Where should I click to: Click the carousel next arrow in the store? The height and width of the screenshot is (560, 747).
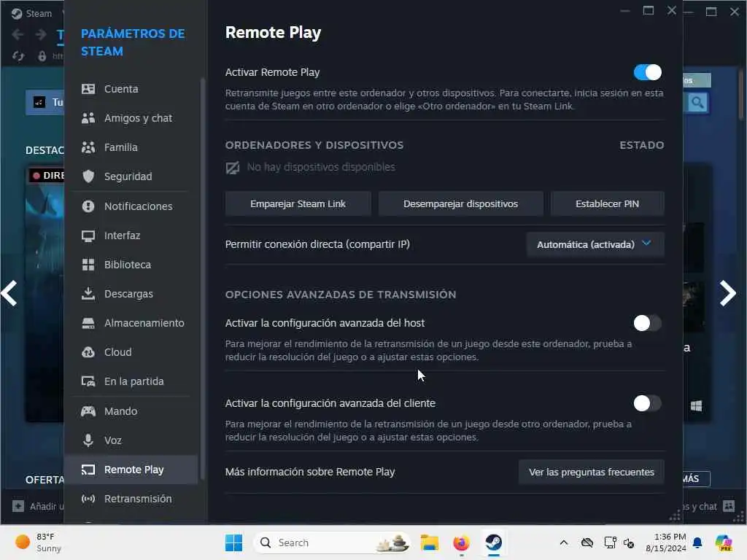point(727,293)
